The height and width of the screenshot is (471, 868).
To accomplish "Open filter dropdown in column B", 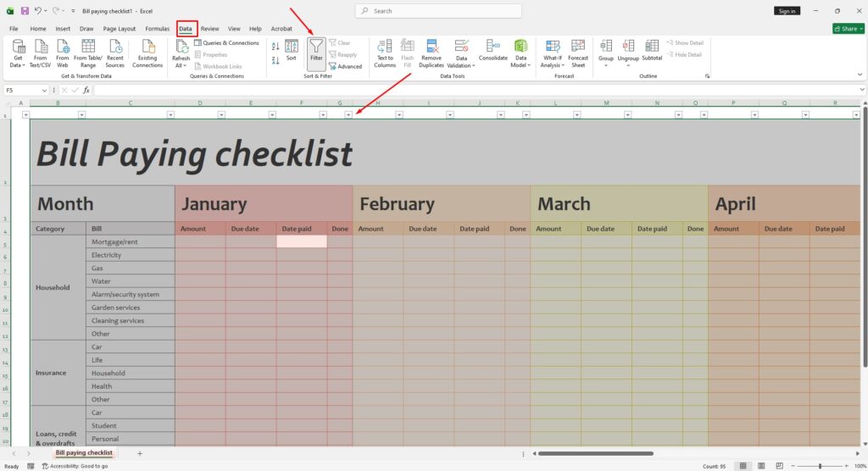I will 81,114.
